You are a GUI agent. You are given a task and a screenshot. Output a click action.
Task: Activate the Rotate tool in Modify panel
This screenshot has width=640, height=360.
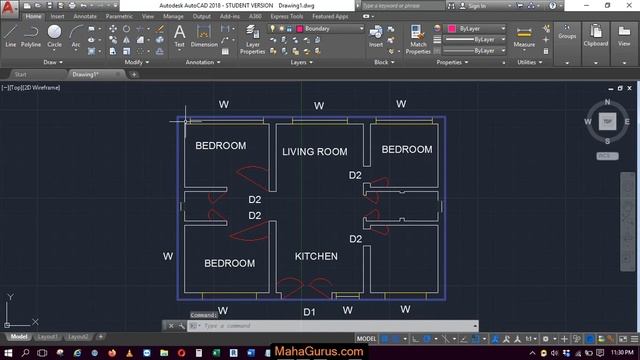tap(127, 29)
